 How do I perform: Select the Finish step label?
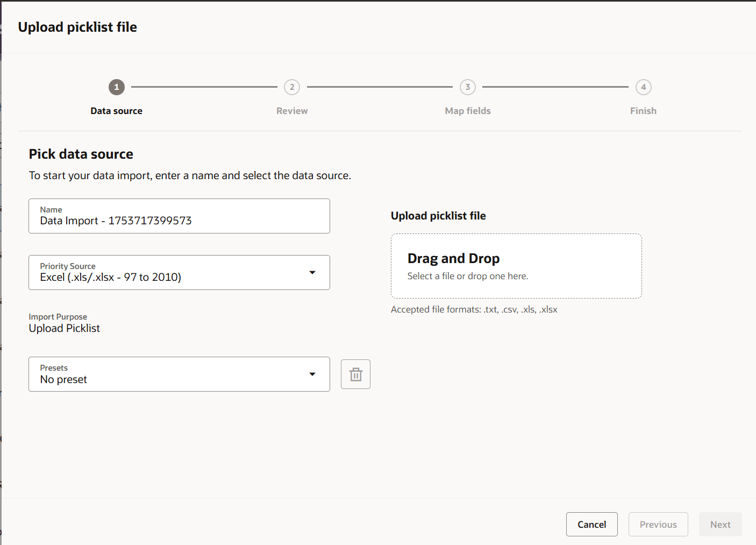pos(643,111)
